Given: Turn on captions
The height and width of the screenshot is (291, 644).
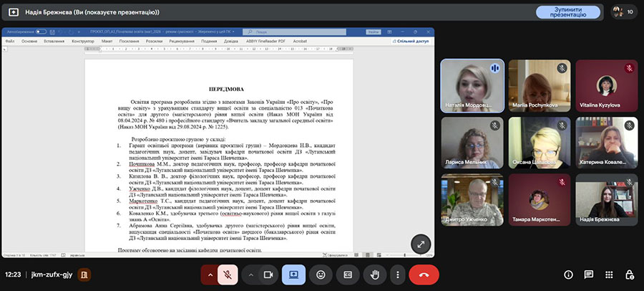Looking at the screenshot, I should pyautogui.click(x=348, y=275).
